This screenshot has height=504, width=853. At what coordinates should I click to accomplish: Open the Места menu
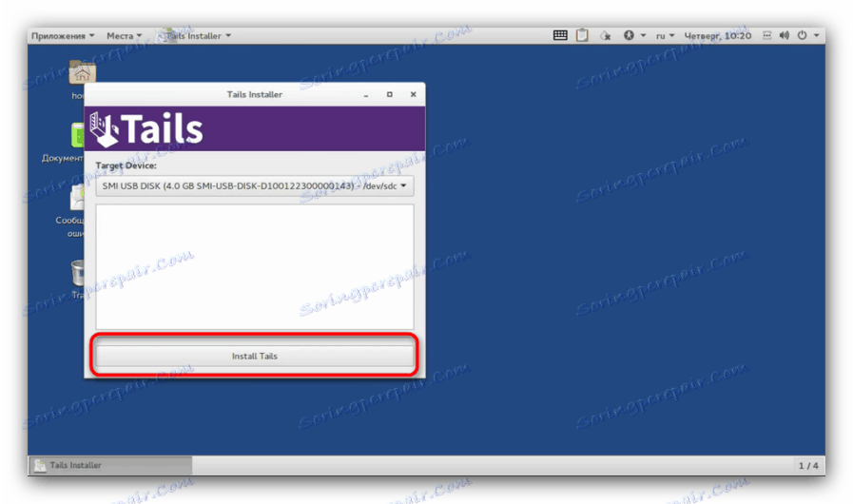pyautogui.click(x=124, y=36)
